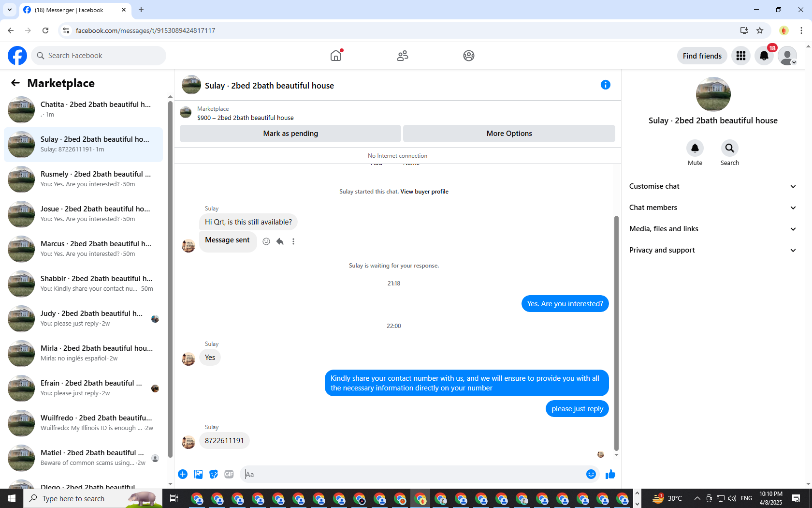Search in conversation icon
Image resolution: width=812 pixels, height=508 pixels.
730,148
